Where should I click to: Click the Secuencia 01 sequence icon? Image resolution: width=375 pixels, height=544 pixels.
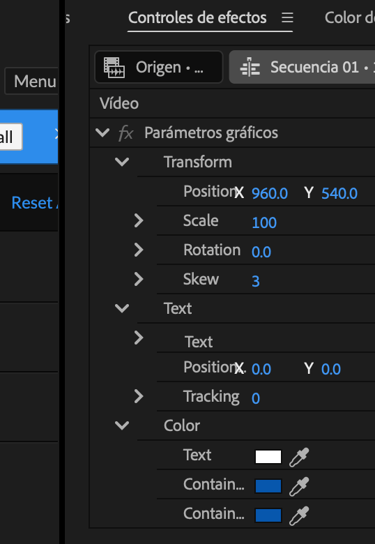[250, 67]
